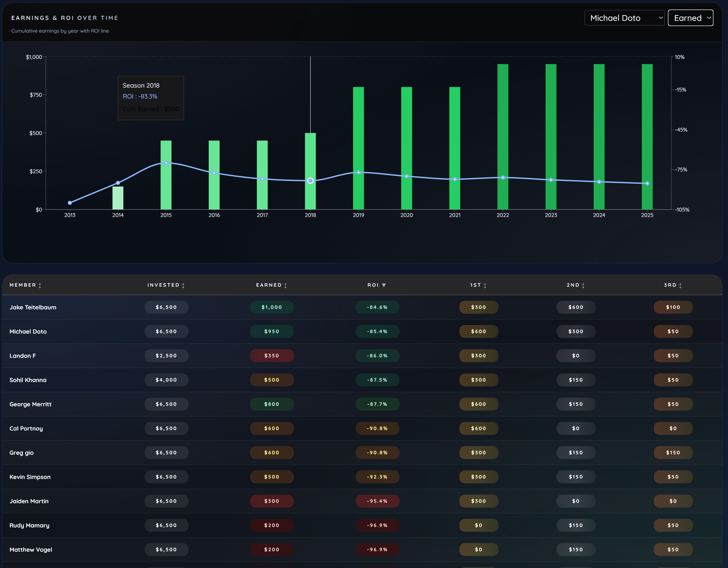Click the 2013 ROI data point
The height and width of the screenshot is (568, 728).
70,202
